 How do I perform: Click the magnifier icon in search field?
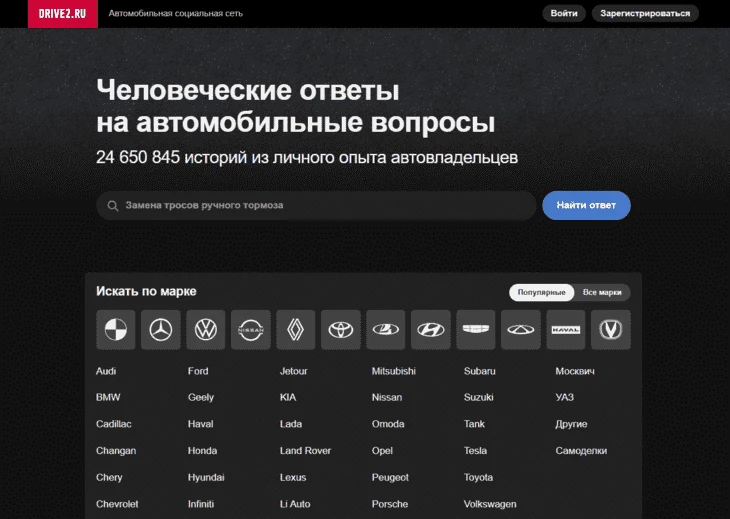point(113,206)
